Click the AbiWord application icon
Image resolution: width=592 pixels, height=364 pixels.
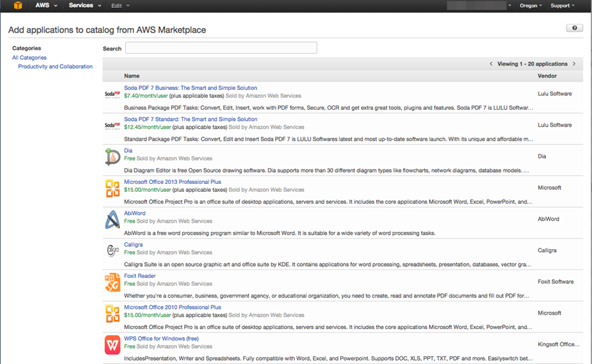112,220
